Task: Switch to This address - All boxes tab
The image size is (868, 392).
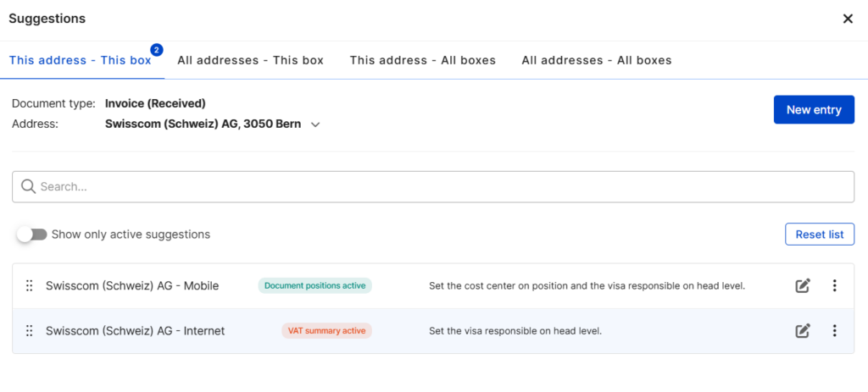Action: [x=422, y=60]
